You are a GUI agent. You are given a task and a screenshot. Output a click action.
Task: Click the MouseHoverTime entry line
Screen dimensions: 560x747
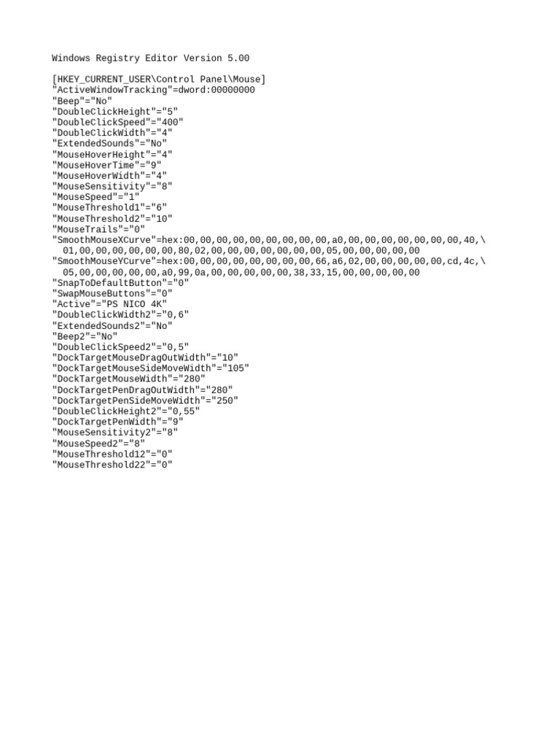click(106, 166)
